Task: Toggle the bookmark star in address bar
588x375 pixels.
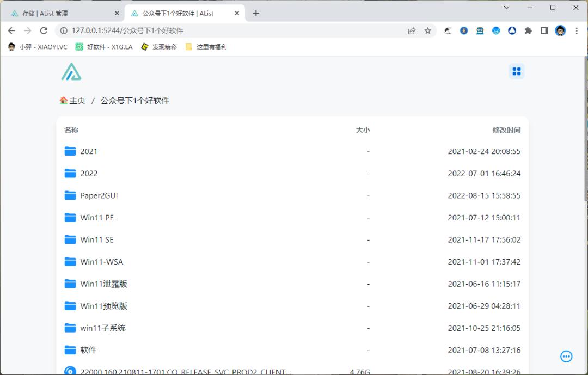Action: coord(428,31)
